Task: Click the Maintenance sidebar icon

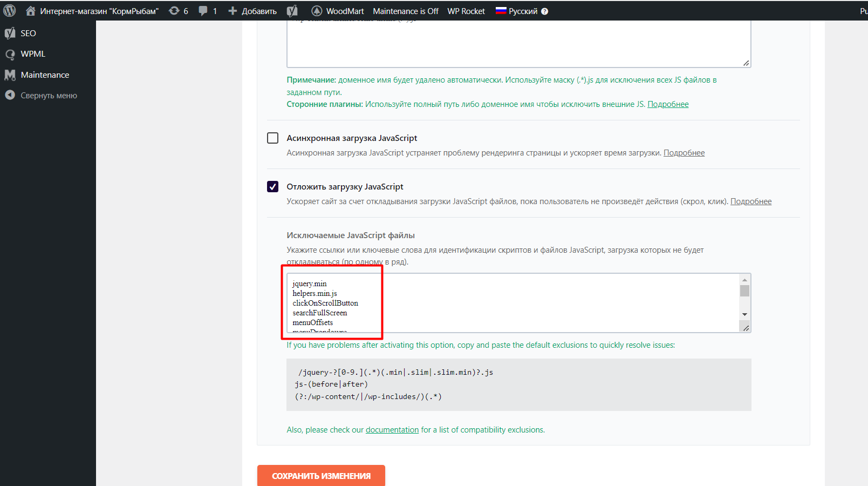Action: coord(10,75)
